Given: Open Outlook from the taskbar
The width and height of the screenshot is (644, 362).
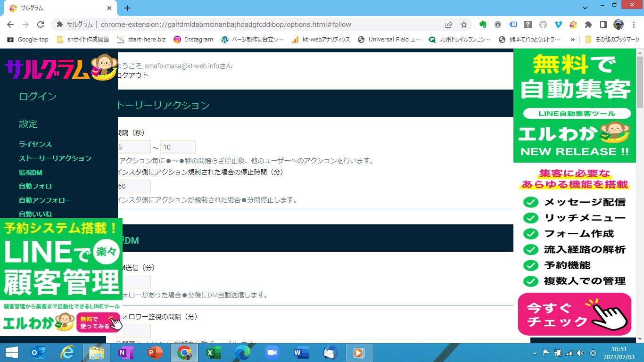Looking at the screenshot, I should point(38,353).
